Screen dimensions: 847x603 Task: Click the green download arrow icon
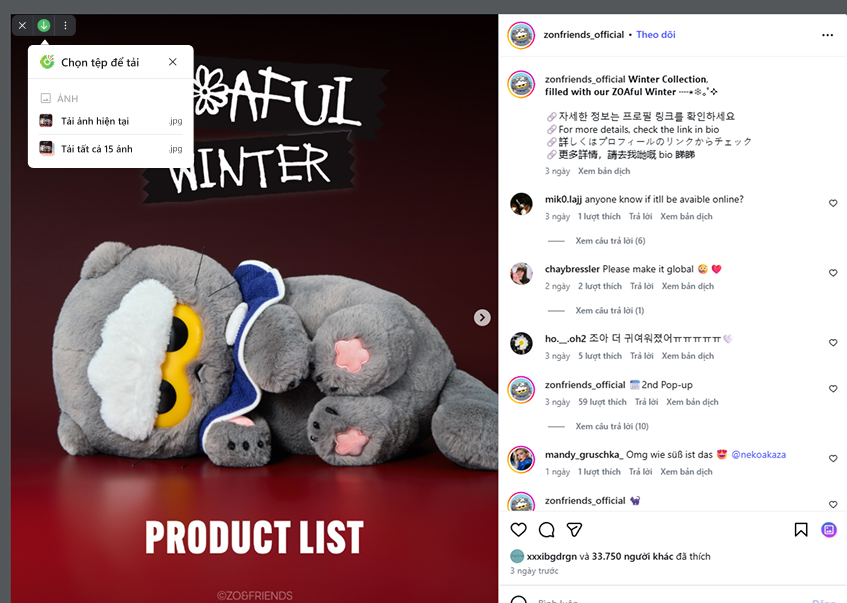pos(44,25)
